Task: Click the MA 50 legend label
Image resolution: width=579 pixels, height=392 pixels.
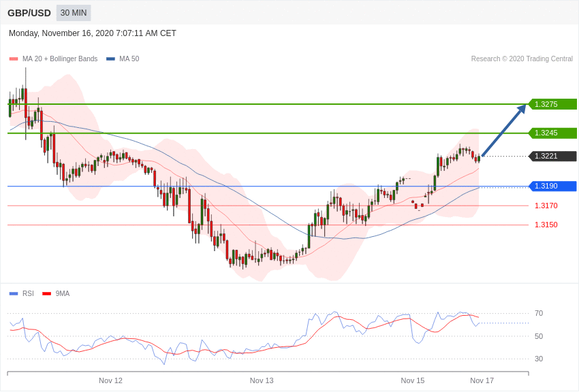Action: [x=129, y=59]
